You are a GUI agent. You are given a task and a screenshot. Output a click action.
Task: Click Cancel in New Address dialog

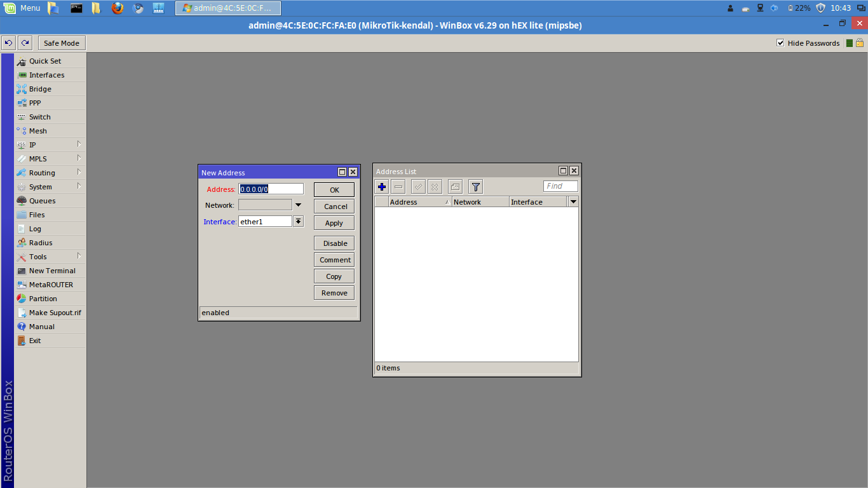[334, 207]
